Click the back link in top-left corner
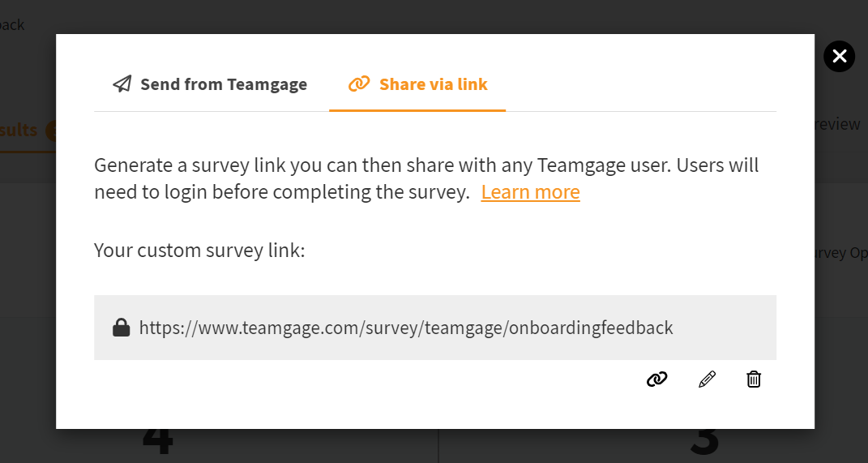Screen dimensions: 868x463 [x=11, y=24]
